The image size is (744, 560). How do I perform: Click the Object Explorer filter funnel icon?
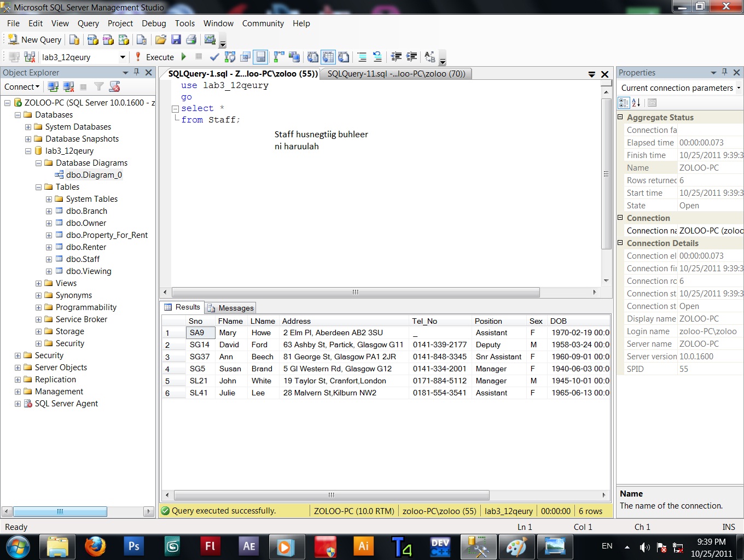click(x=99, y=86)
